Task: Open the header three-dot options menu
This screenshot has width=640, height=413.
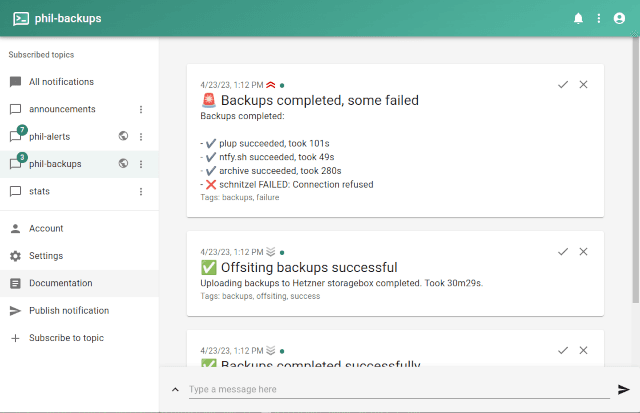Action: (599, 18)
